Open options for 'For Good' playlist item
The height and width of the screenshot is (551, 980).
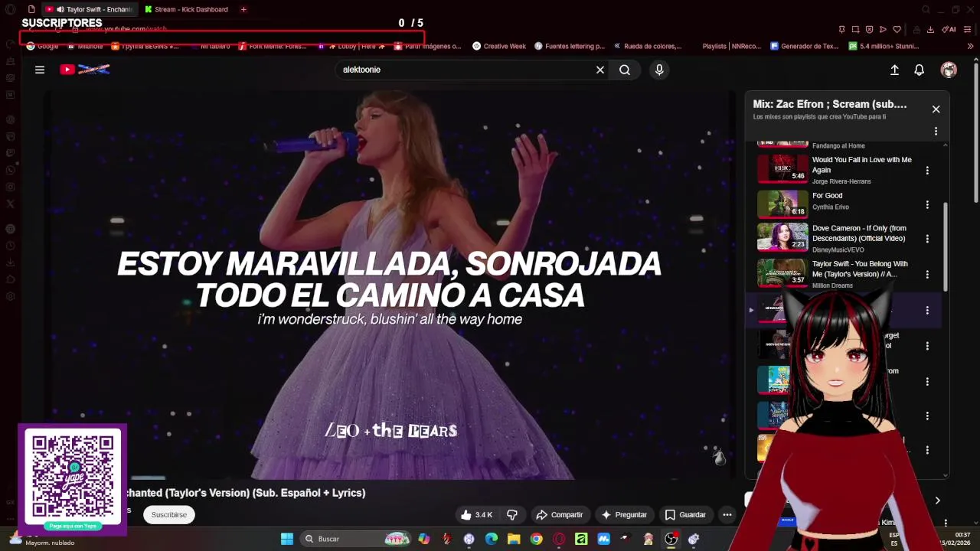coord(927,205)
